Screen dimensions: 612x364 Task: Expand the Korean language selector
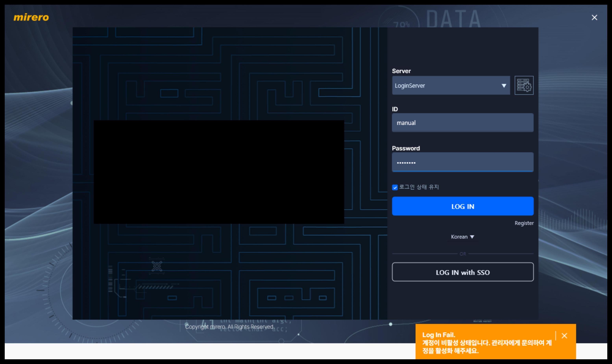pos(459,237)
